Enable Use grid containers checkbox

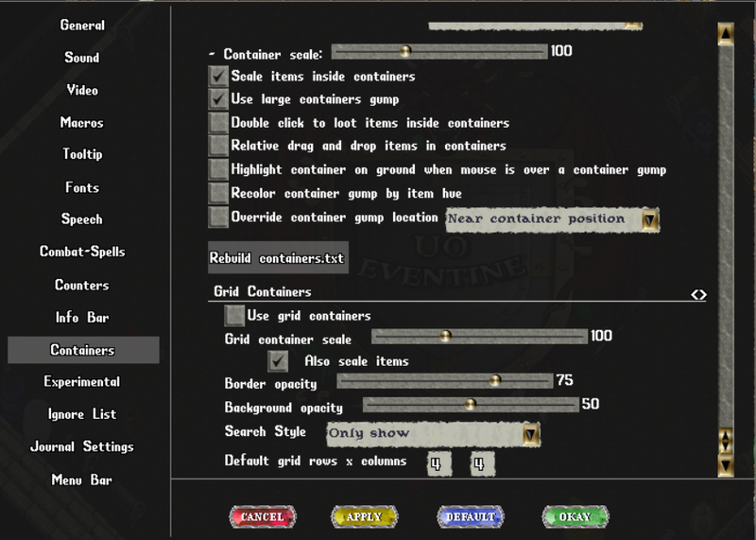click(234, 316)
